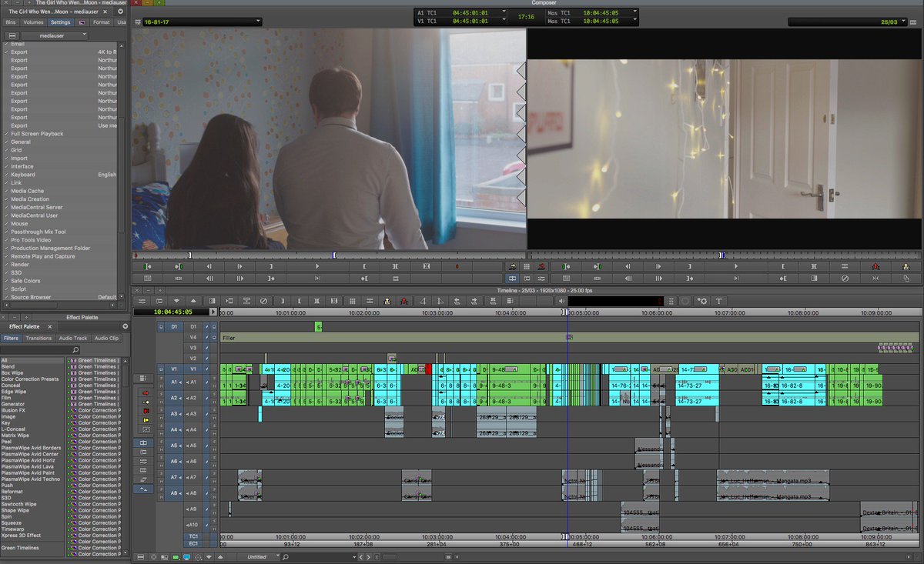Select the Audio Clip tab in Effect Palette
The width and height of the screenshot is (924, 564).
(107, 338)
